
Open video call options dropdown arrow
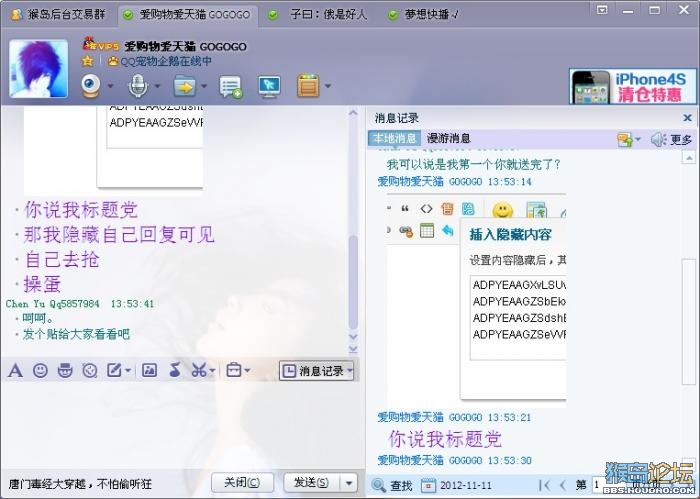click(x=110, y=86)
